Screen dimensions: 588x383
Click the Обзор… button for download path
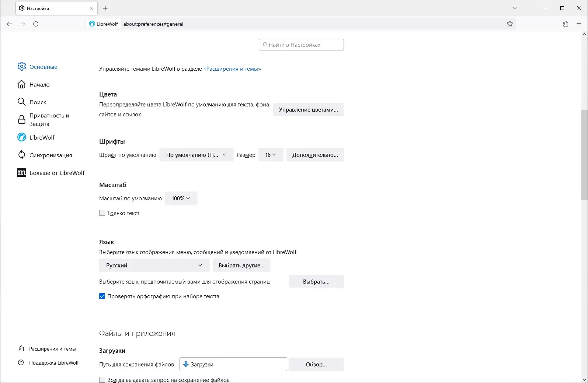click(316, 365)
